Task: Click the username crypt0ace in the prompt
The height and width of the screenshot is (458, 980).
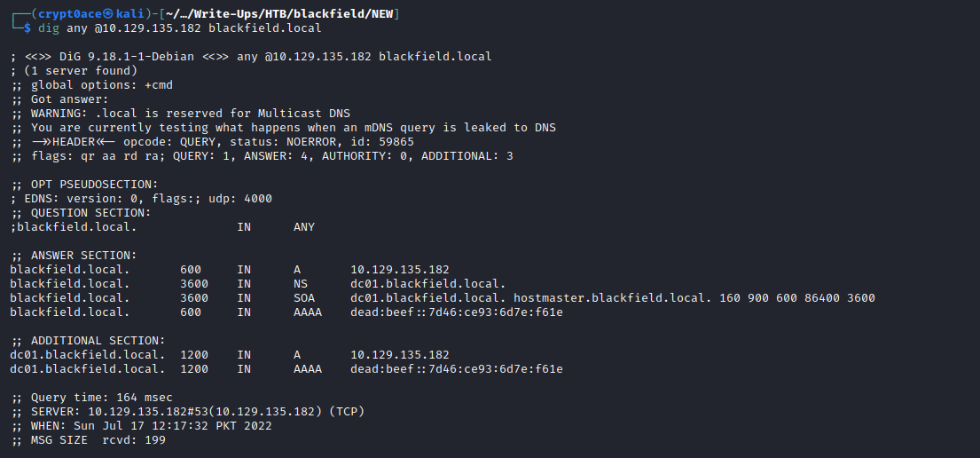Action: (72, 13)
